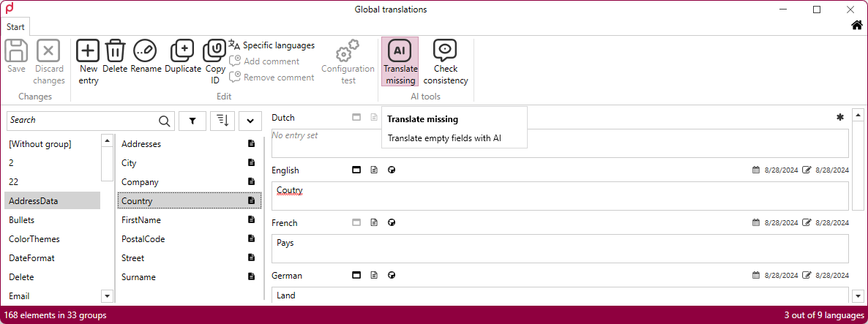This screenshot has width=868, height=324.
Task: Click status text '3 out of 9 languages'
Action: coord(823,315)
